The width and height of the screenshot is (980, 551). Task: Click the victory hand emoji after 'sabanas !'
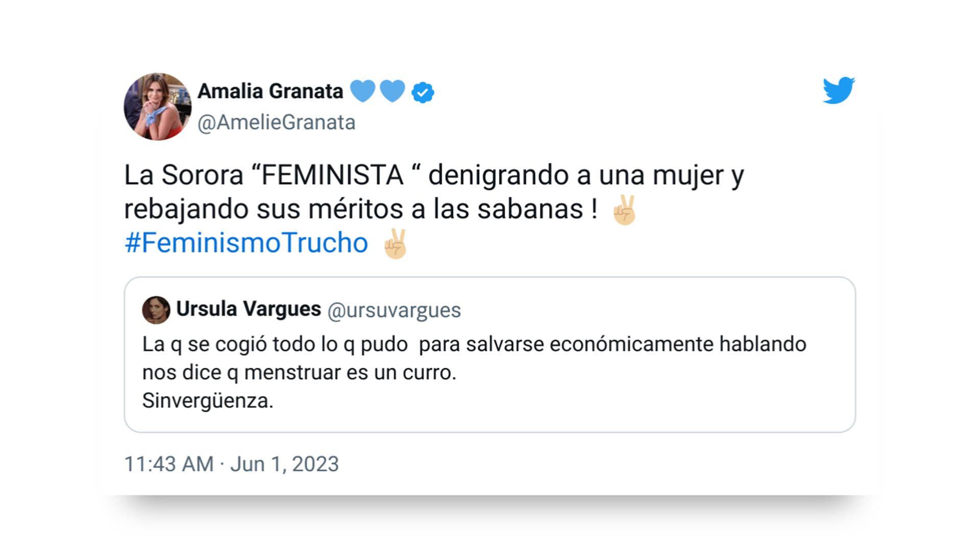click(624, 210)
